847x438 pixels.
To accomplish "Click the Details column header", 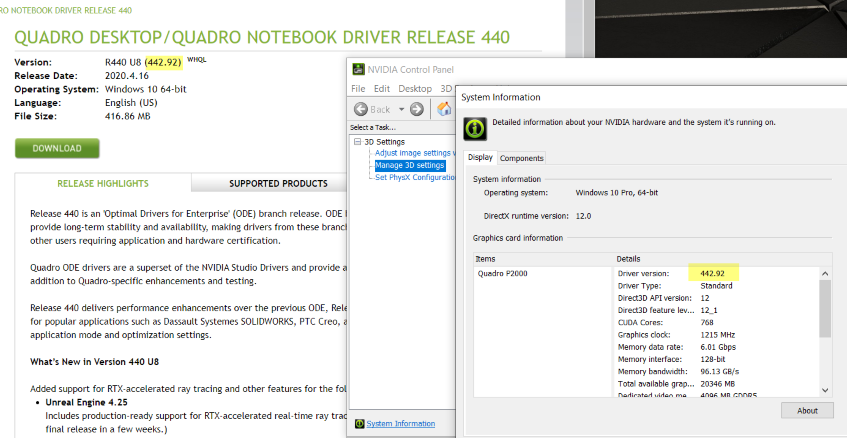I will (x=723, y=259).
